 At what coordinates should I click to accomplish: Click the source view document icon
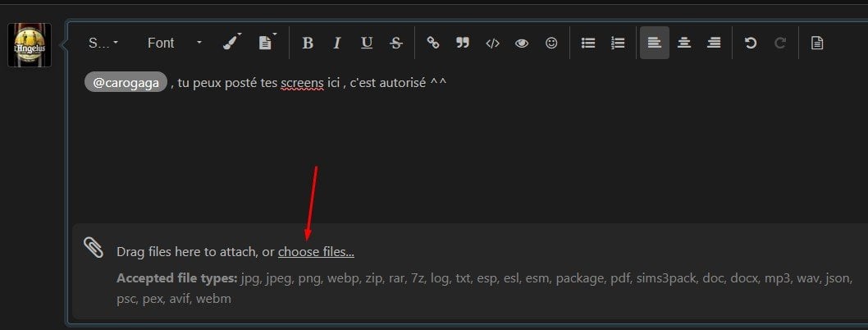click(x=817, y=43)
